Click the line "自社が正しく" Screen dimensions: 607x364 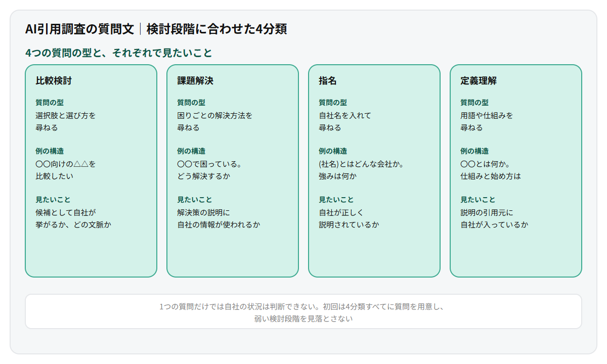point(341,212)
